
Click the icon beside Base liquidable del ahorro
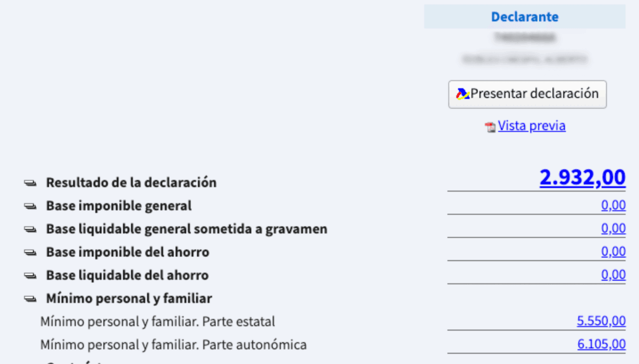(x=30, y=276)
